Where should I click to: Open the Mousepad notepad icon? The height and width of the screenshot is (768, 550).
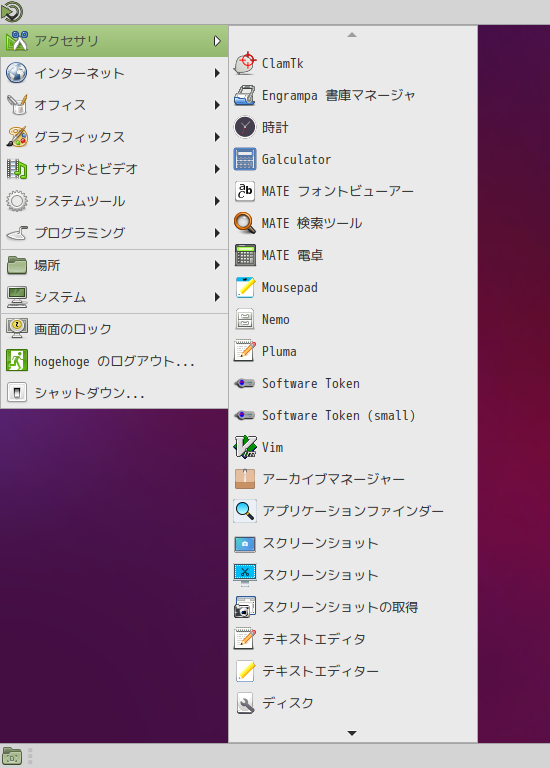click(245, 288)
